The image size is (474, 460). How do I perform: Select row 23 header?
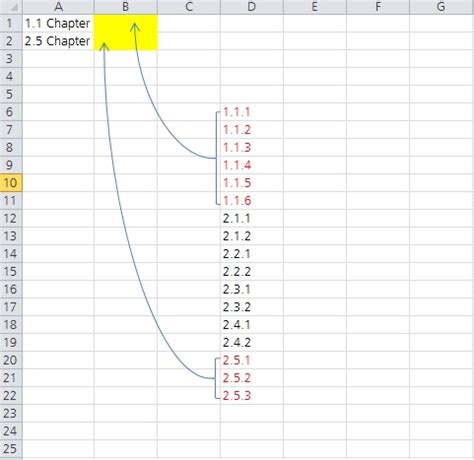11,413
